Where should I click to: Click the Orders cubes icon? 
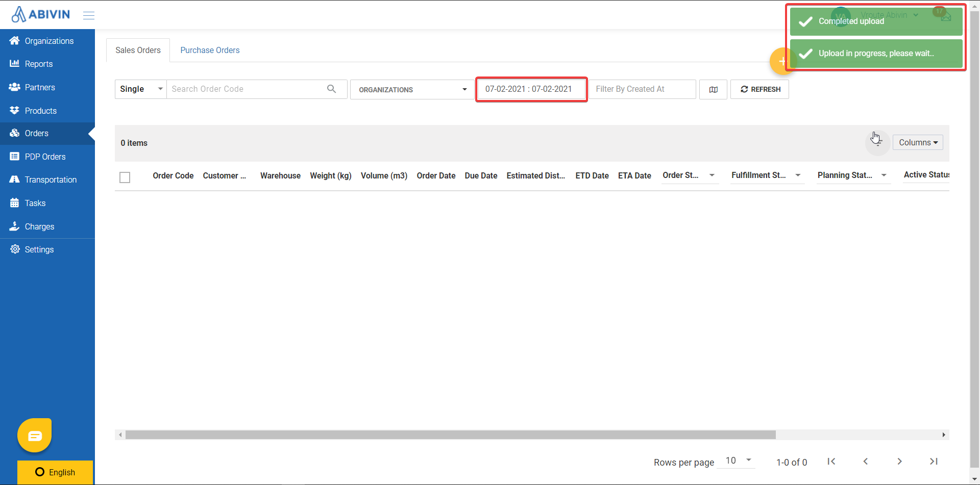(x=14, y=133)
